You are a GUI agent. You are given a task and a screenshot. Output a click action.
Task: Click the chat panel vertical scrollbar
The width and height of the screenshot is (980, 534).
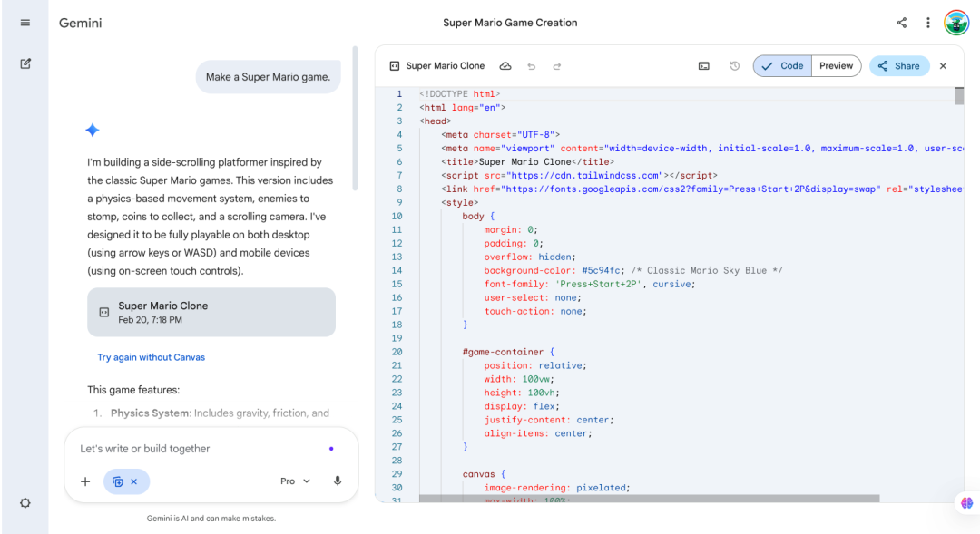click(355, 118)
